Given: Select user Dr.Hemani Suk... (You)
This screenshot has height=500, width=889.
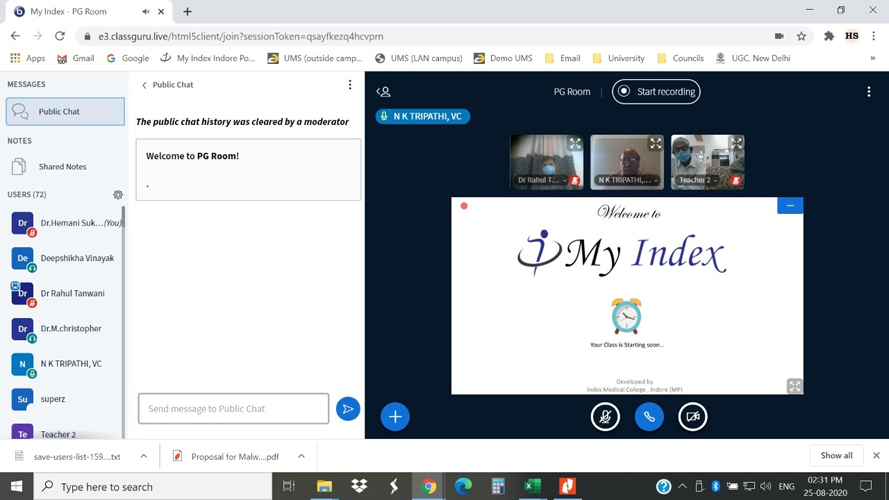Looking at the screenshot, I should pyautogui.click(x=65, y=223).
